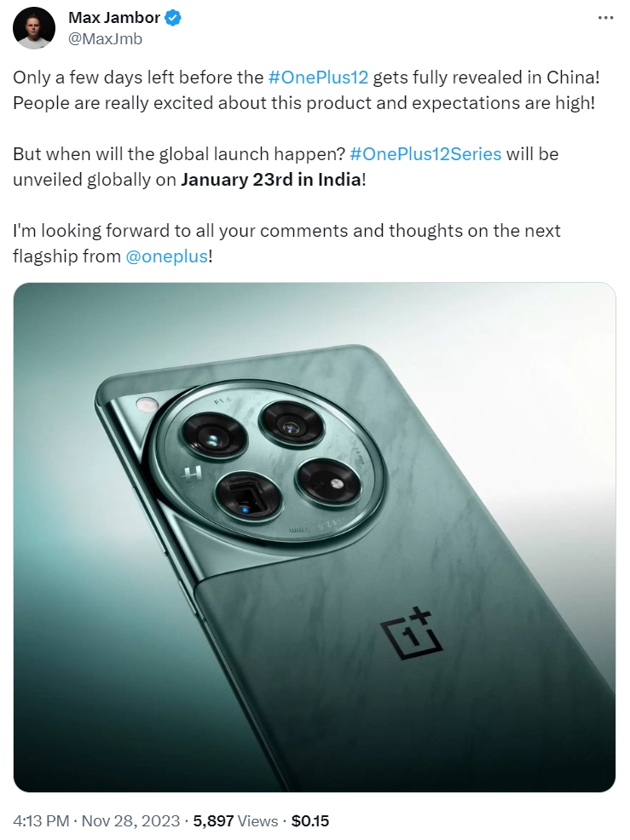
Task: Click the right-side lens with the white dot
Action: pos(328,483)
